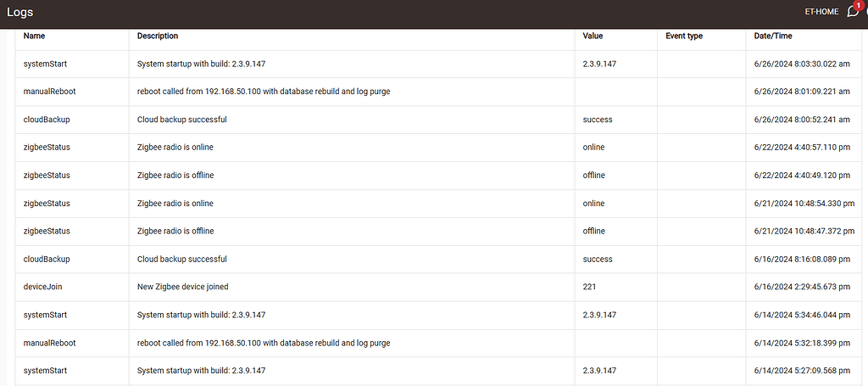Click the ET-HOME hub name
Viewport: 868px width, 386px height.
(x=821, y=12)
